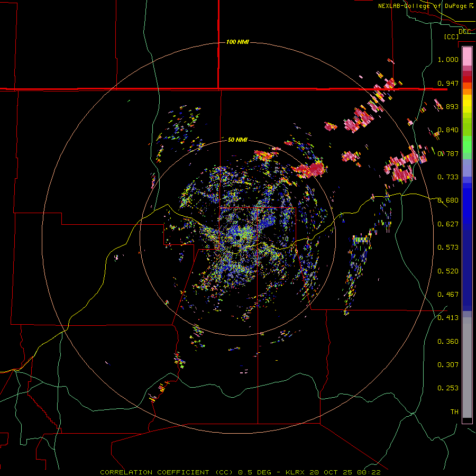Viewport: 476px width, 476px height.
Task: Click the 0.307 scale label
Action: (448, 365)
